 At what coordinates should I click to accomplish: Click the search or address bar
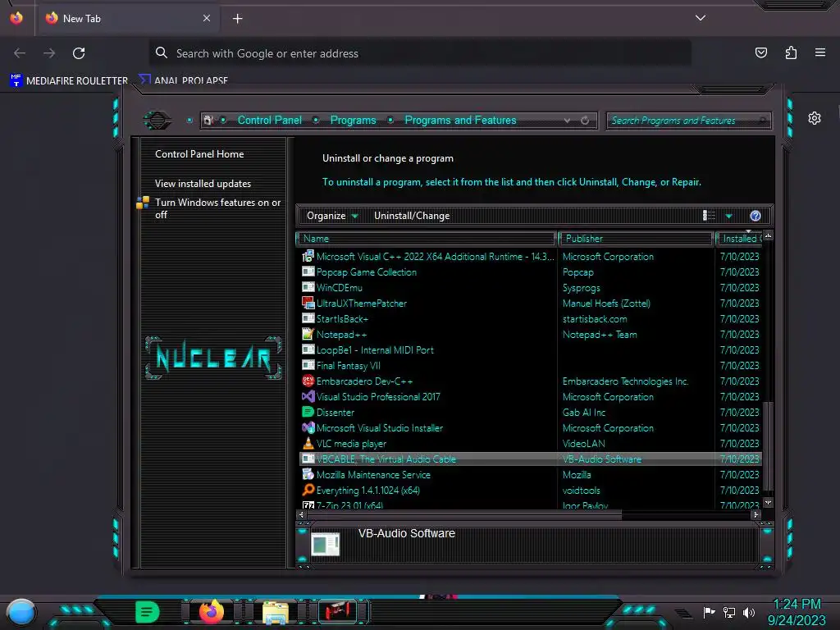click(420, 53)
